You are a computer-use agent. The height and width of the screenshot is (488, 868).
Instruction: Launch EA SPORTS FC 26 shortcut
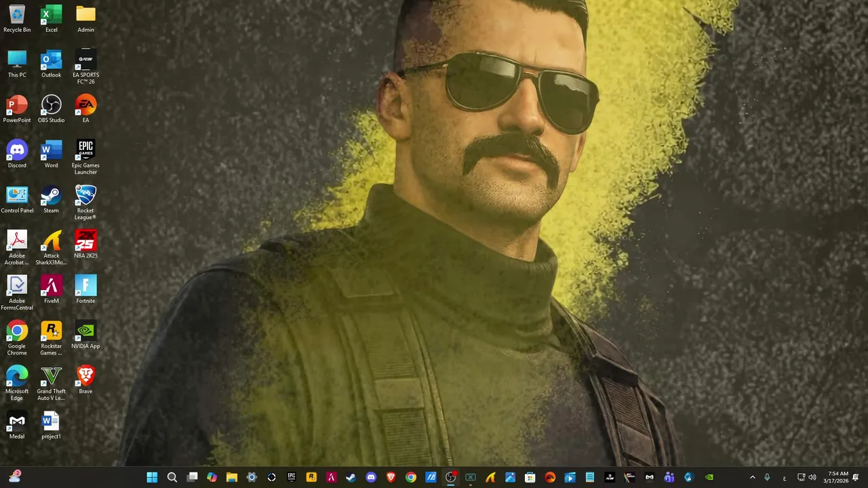coord(85,66)
